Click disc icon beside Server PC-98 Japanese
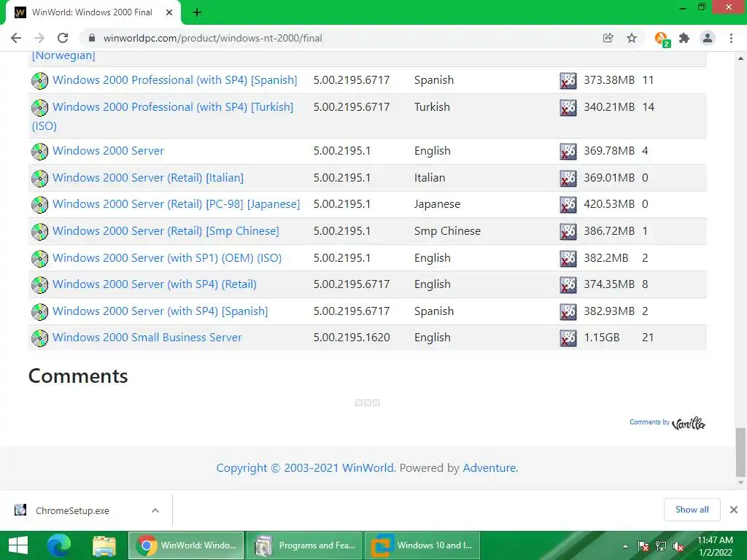The image size is (747, 560). coord(39,205)
